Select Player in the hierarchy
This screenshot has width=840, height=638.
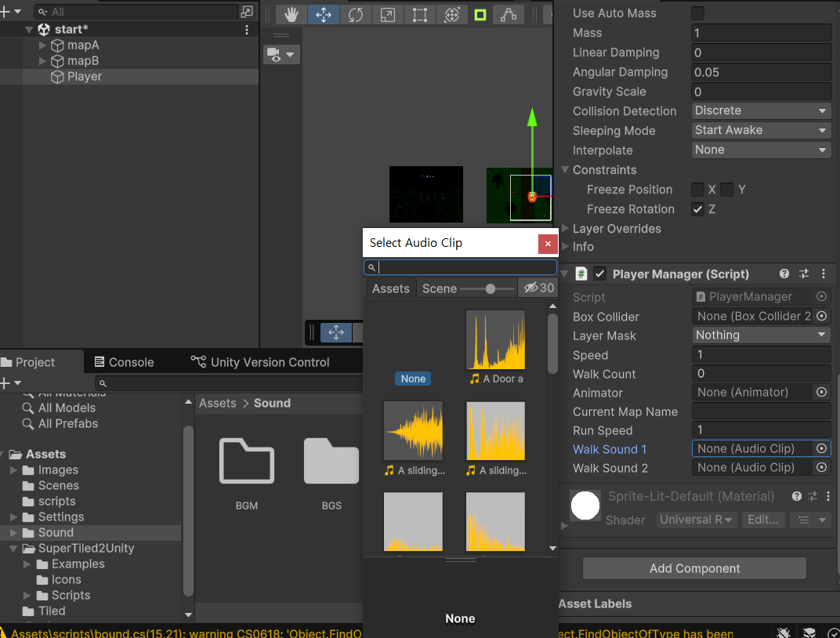tap(84, 77)
